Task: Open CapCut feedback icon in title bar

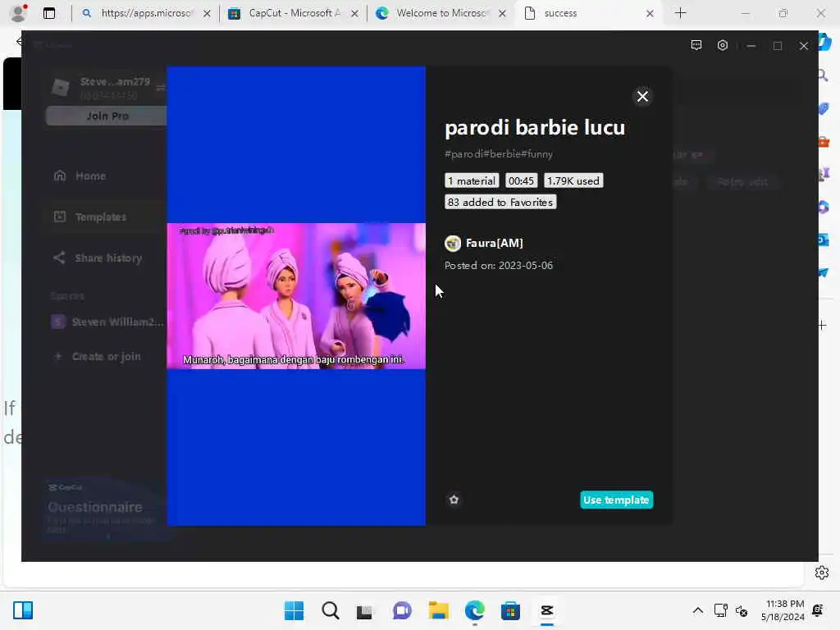Action: (x=696, y=46)
